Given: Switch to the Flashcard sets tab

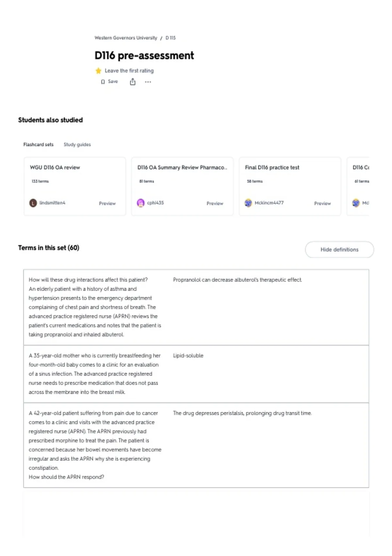Looking at the screenshot, I should (38, 145).
